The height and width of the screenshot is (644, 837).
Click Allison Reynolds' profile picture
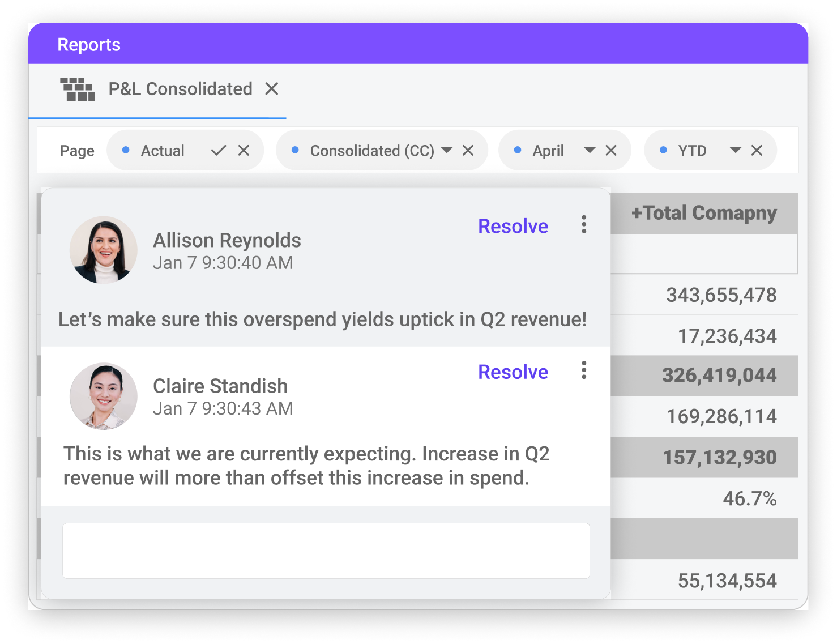pos(104,250)
